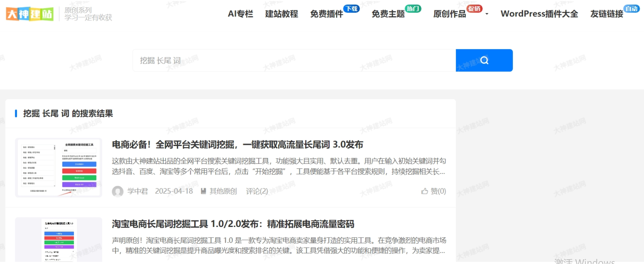Open the 建站教程 menu
The height and width of the screenshot is (264, 644).
click(x=282, y=14)
